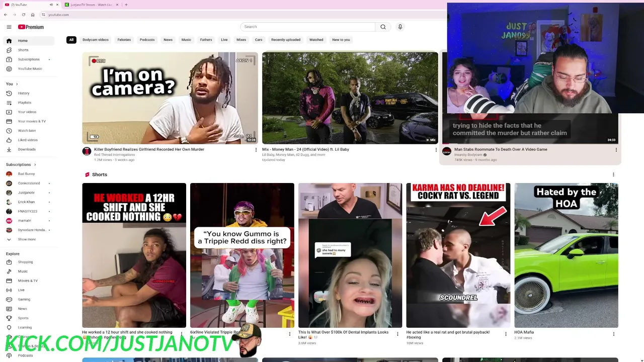This screenshot has width=644, height=362.
Task: Click the site info icon beside youtube.com
Action: [43, 15]
